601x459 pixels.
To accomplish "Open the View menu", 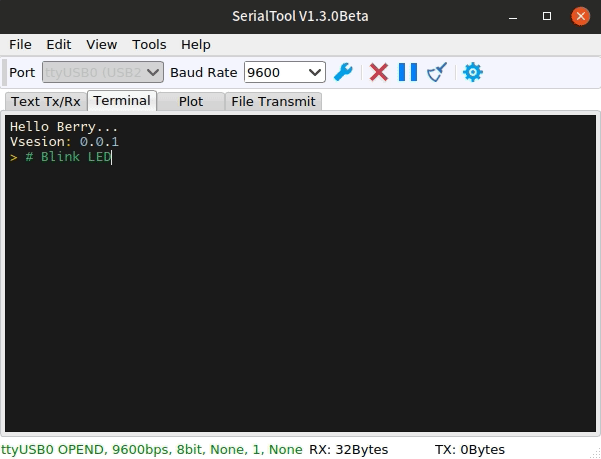I will [102, 45].
